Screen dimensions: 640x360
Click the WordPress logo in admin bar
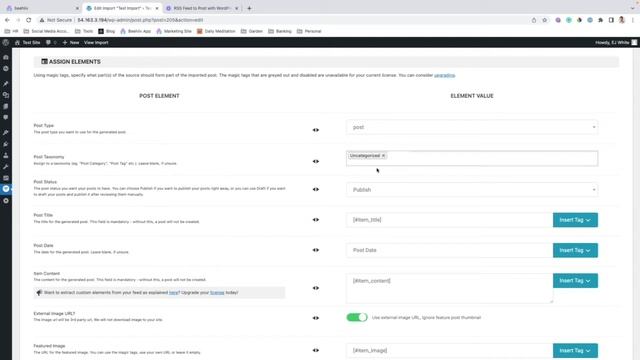(x=6, y=42)
